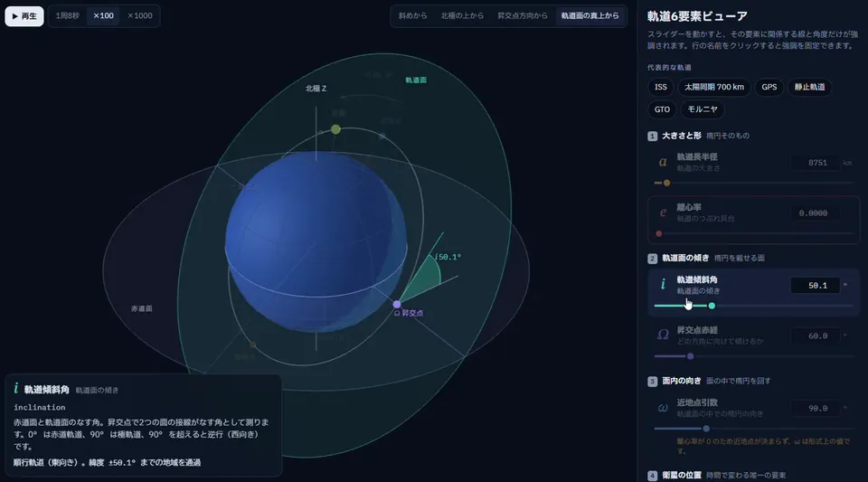
Task: Click the yellow-green satellite dot on the orbit
Action: click(x=335, y=129)
